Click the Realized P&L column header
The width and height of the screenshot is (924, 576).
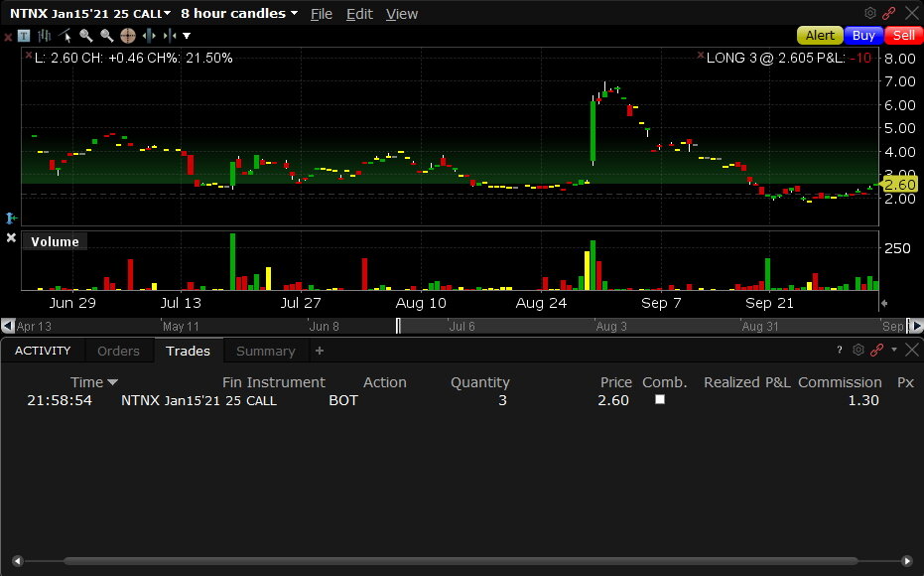pos(747,382)
